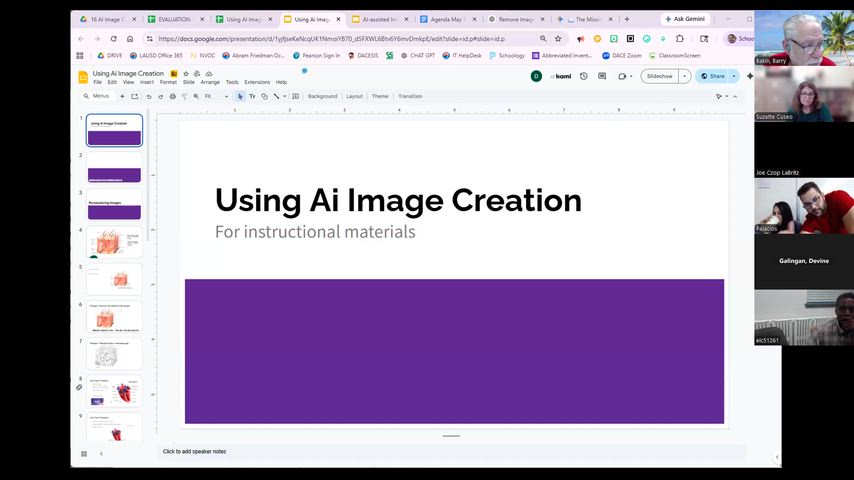Click the Ask Gemini button
The image size is (854, 480).
(685, 19)
